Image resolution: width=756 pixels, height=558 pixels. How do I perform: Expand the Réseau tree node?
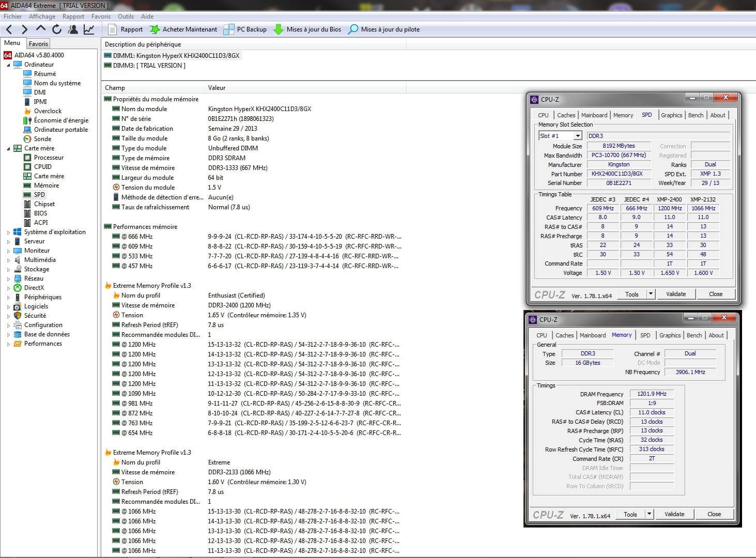8,279
